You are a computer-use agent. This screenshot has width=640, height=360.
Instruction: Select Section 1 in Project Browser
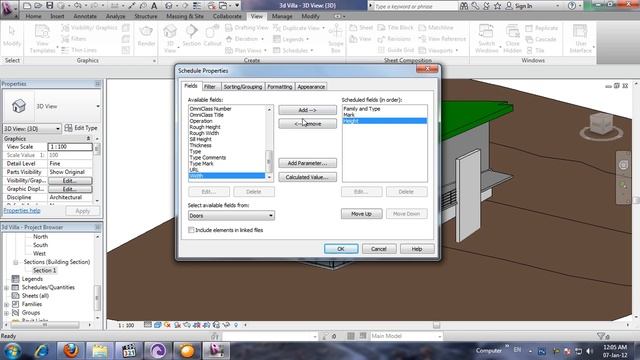[44, 271]
